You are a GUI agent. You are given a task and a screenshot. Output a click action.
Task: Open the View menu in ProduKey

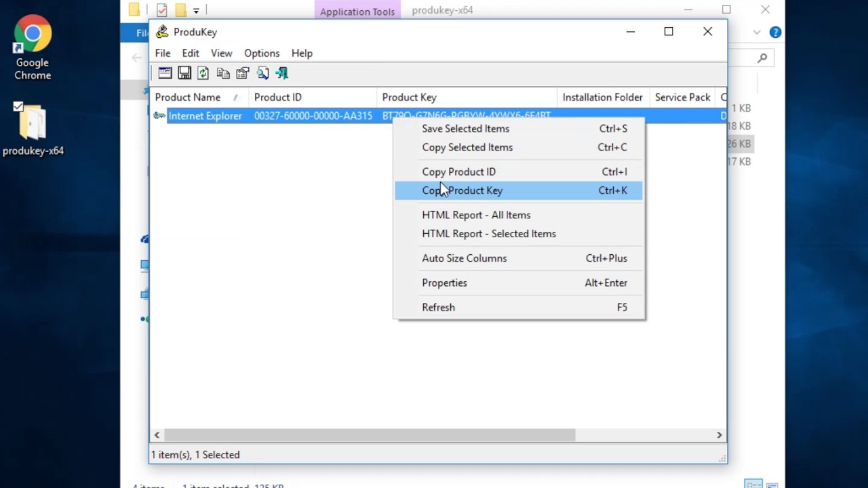(x=221, y=53)
